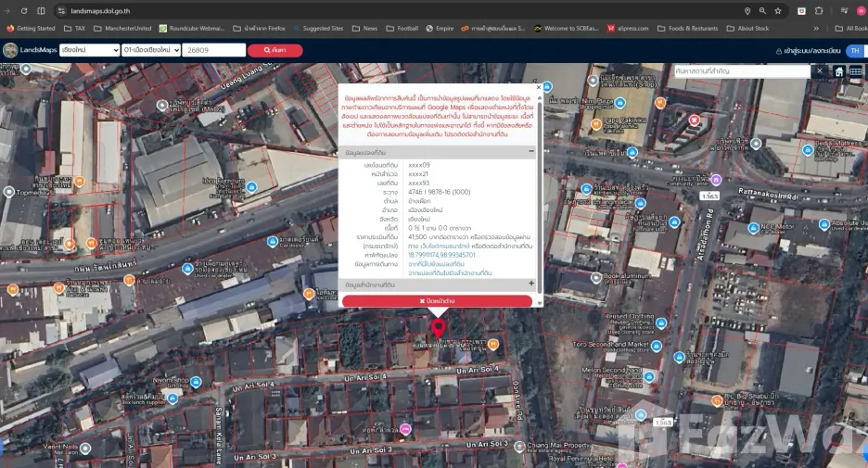Image resolution: width=868 pixels, height=468 pixels.
Task: Click the login/register link with lock icon
Action: (x=809, y=50)
